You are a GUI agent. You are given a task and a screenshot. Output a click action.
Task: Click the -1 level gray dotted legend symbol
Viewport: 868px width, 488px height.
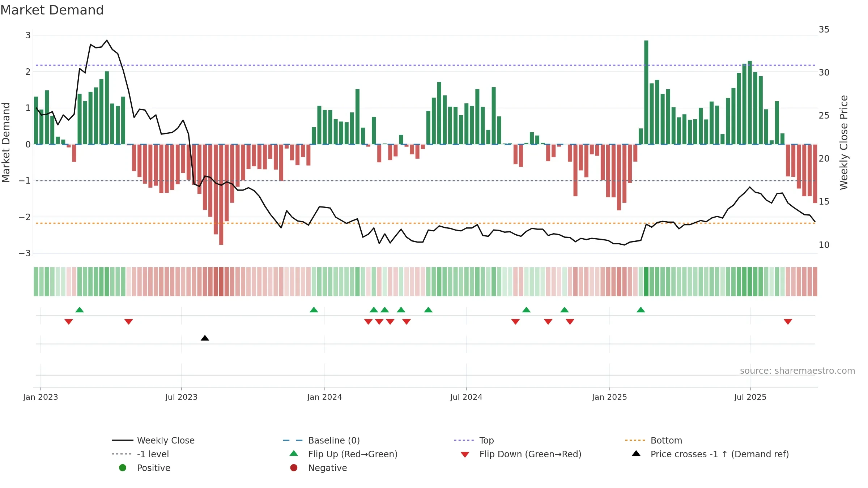coord(122,454)
